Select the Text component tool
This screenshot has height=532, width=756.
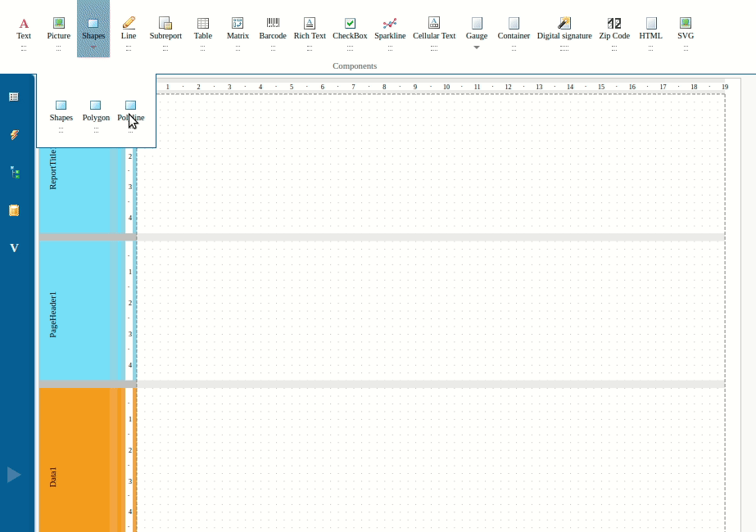click(24, 29)
